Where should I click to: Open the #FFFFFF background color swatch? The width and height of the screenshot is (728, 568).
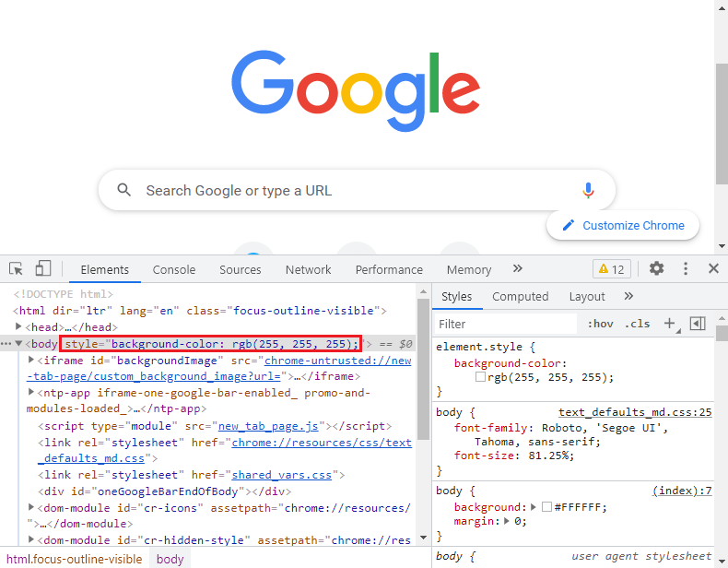(x=547, y=506)
